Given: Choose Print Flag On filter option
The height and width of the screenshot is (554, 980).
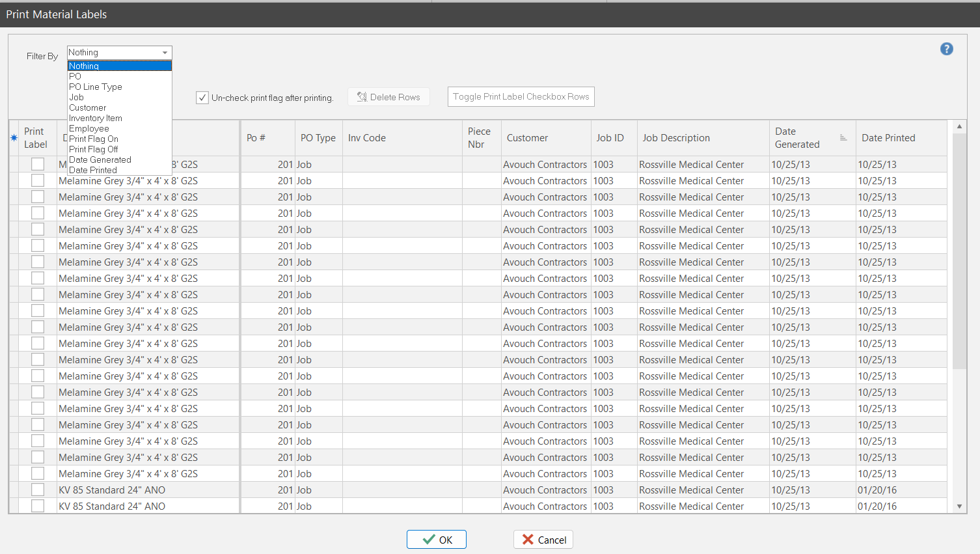Looking at the screenshot, I should coord(94,139).
